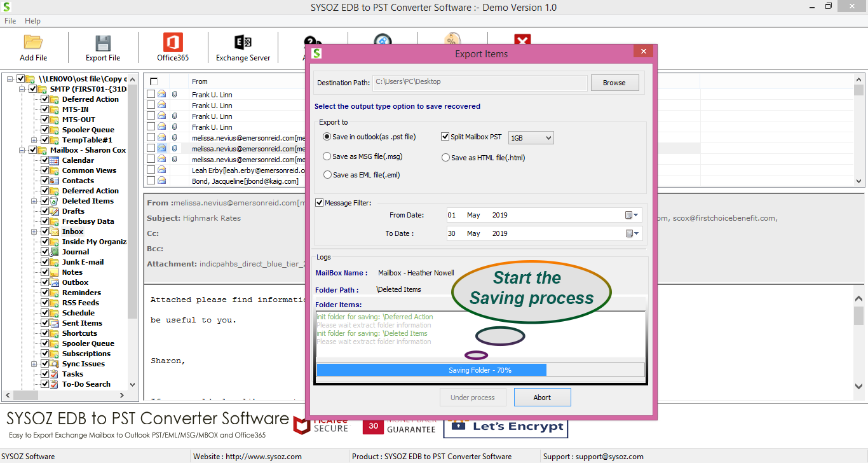Image resolution: width=868 pixels, height=463 pixels.
Task: Abort the saving process
Action: coord(542,397)
